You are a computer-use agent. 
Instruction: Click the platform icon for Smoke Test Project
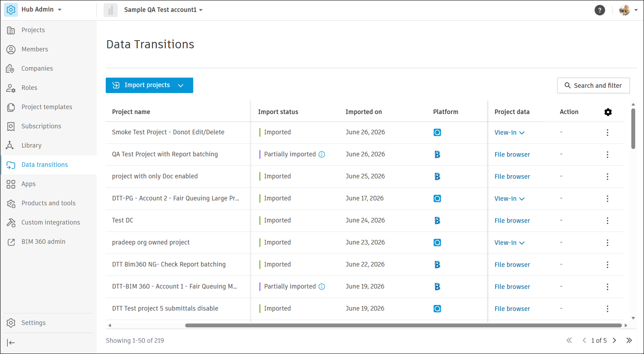(437, 132)
